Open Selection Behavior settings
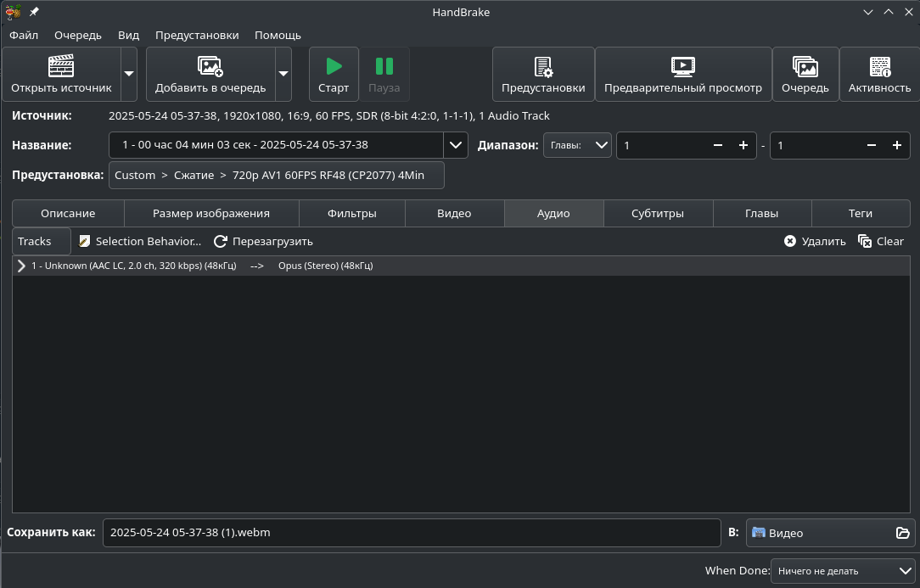Screen dimensions: 920x588 click(x=140, y=241)
